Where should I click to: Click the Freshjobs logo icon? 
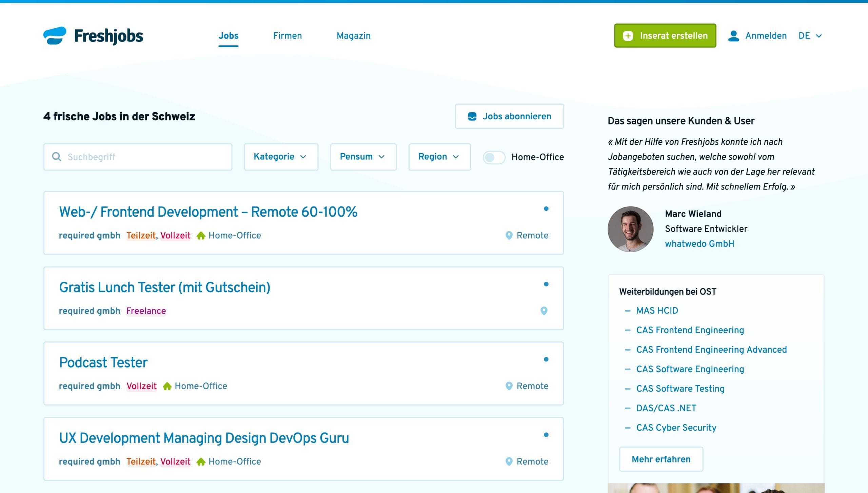pyautogui.click(x=55, y=36)
